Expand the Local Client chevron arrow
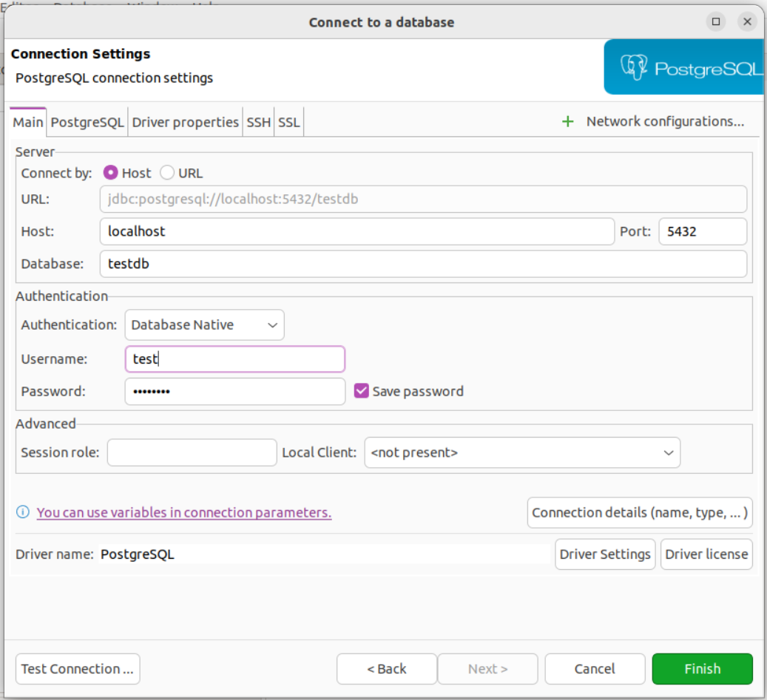The image size is (767, 700). (669, 452)
